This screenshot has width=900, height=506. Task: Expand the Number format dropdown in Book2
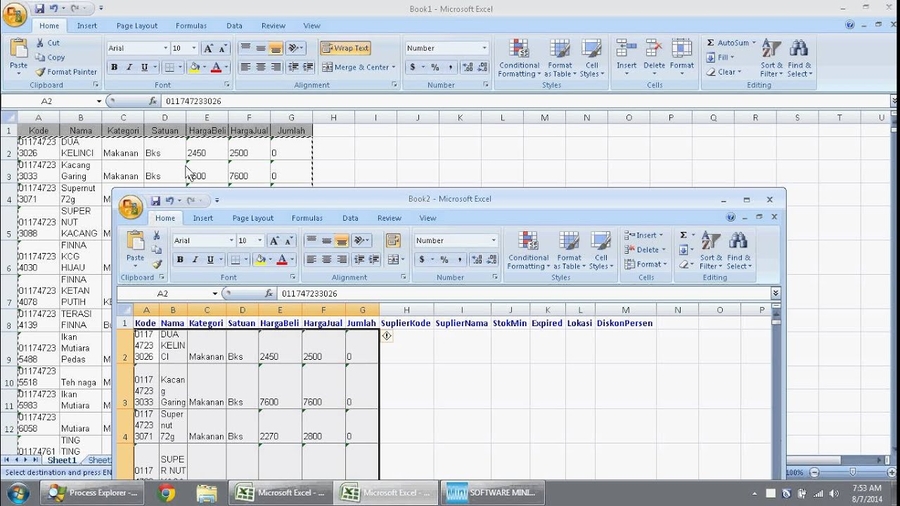pos(493,241)
